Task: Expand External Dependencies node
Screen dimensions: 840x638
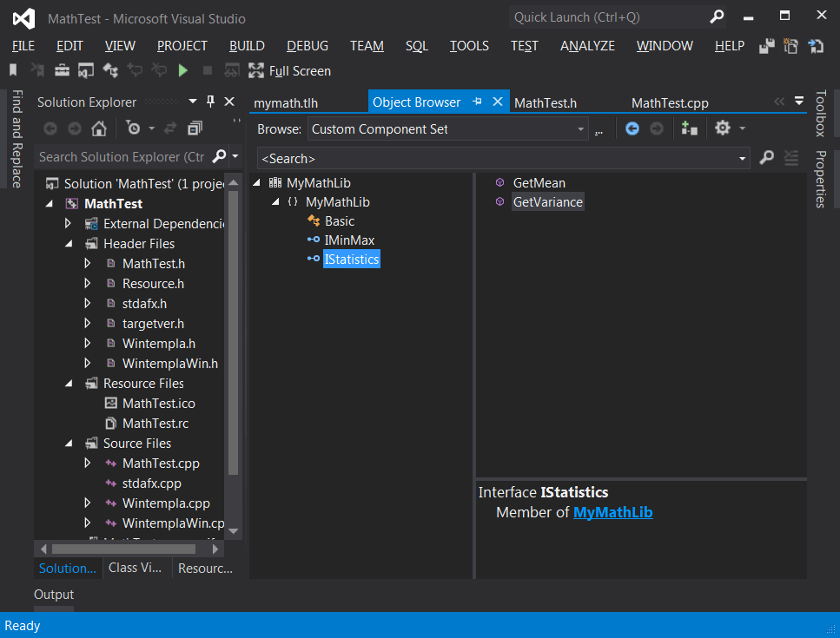Action: (x=68, y=223)
